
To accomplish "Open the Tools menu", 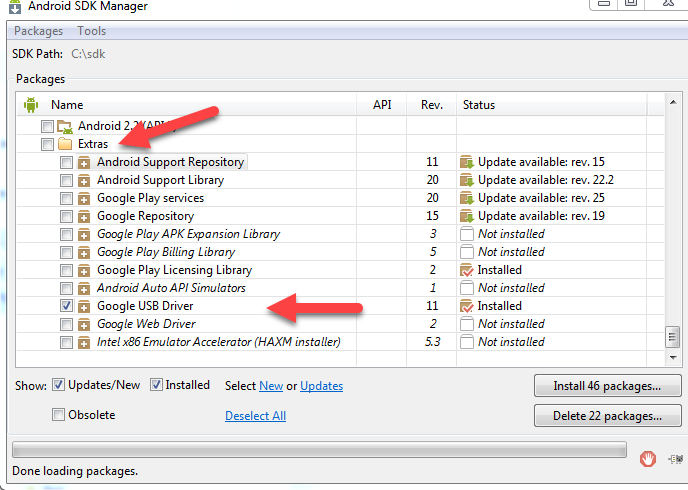I will (92, 31).
